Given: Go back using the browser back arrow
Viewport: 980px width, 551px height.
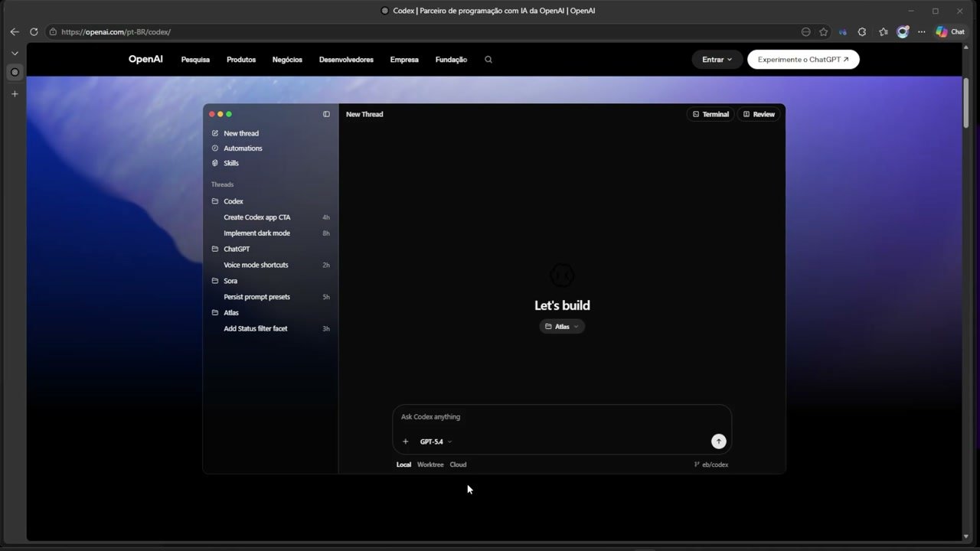Looking at the screenshot, I should pos(15,32).
